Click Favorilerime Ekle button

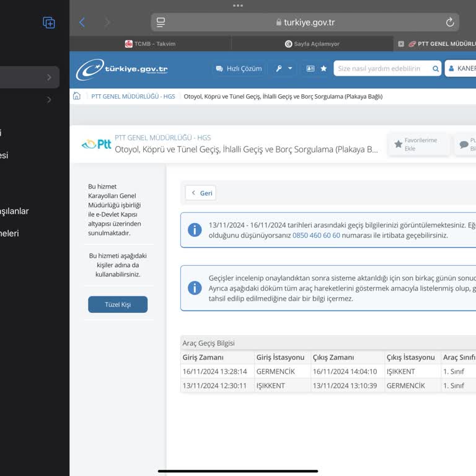click(415, 144)
